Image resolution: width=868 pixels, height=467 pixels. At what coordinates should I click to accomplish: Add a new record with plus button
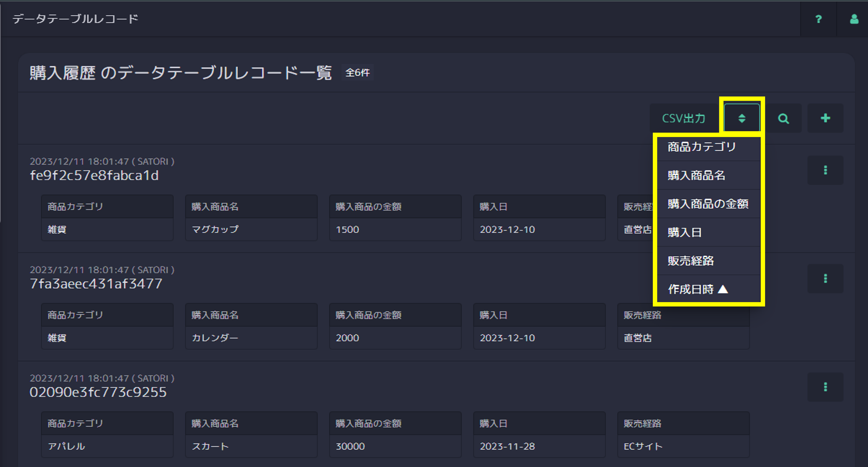click(x=825, y=118)
